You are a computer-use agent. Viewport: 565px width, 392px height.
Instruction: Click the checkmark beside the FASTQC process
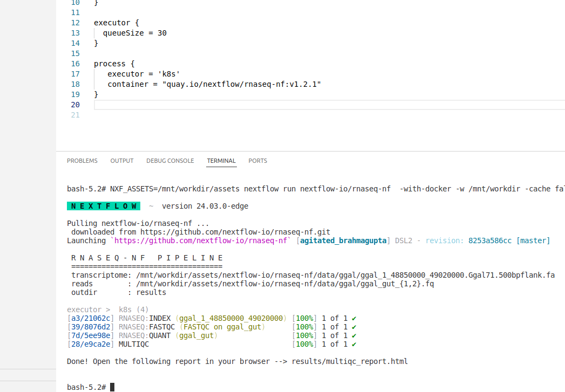tap(354, 327)
